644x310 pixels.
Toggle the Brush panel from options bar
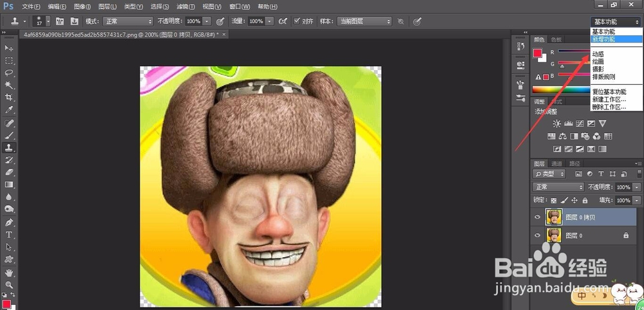(59, 21)
